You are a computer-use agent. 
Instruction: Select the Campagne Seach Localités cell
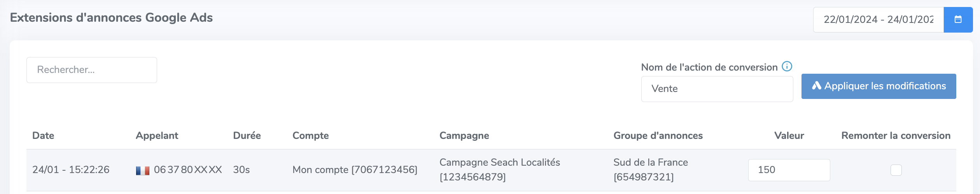click(x=500, y=170)
